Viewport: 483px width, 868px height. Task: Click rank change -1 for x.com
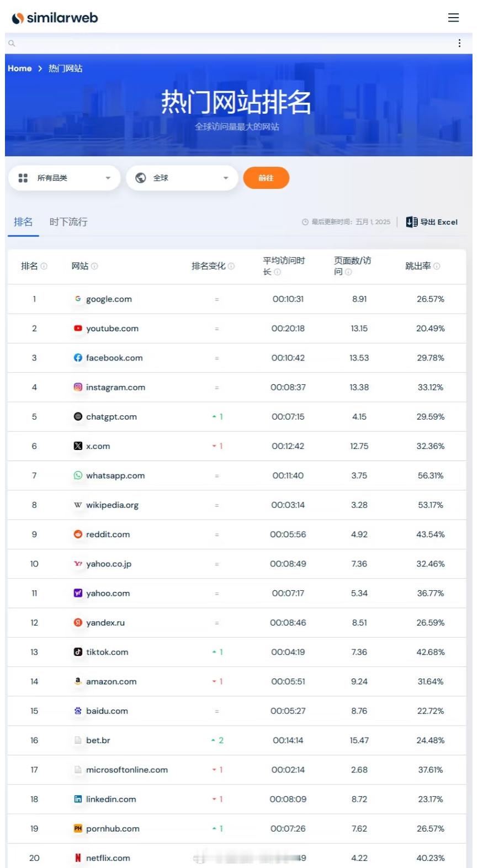pyautogui.click(x=217, y=446)
